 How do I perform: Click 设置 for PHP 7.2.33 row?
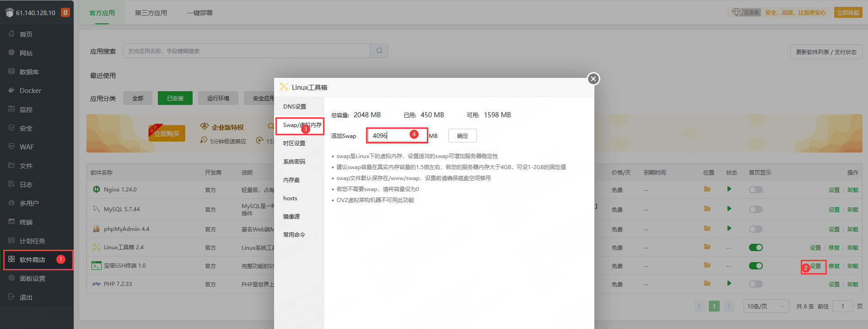834,284
